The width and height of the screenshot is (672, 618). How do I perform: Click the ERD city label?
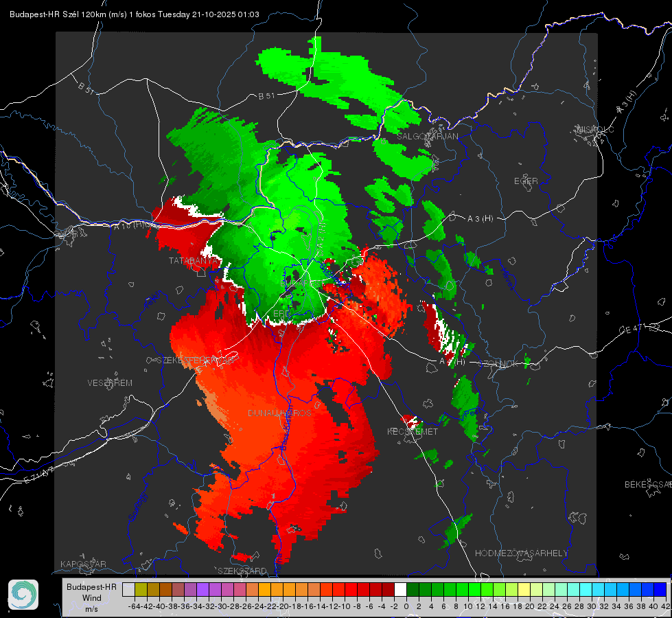[x=281, y=314]
